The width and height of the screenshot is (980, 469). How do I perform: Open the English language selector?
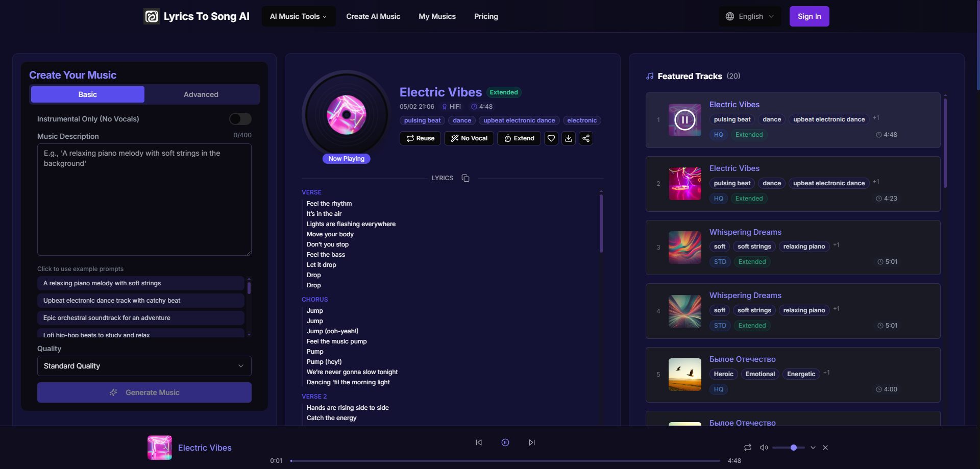coord(749,16)
